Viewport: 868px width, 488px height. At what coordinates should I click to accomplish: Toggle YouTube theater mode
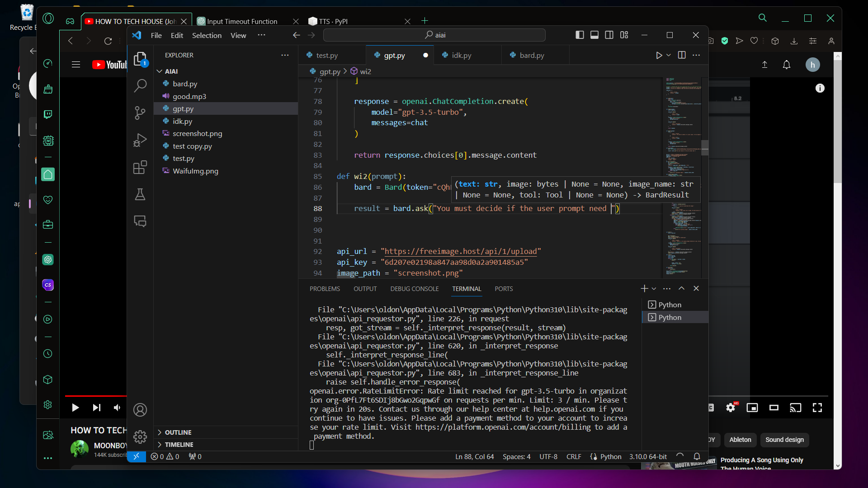[x=774, y=408]
